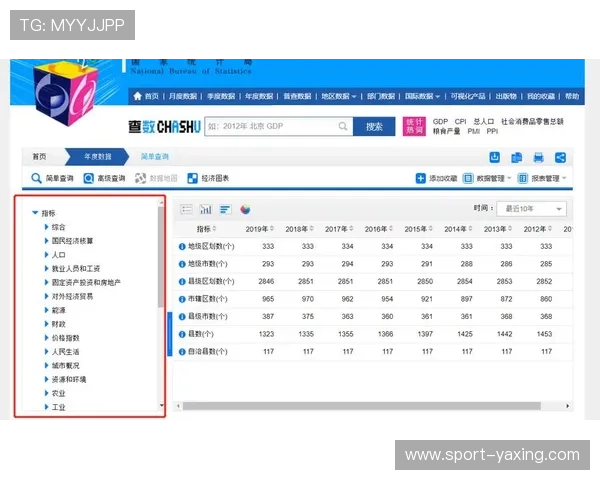Open the 时间 最近10年 dropdown
The width and height of the screenshot is (600, 480).
(x=531, y=209)
